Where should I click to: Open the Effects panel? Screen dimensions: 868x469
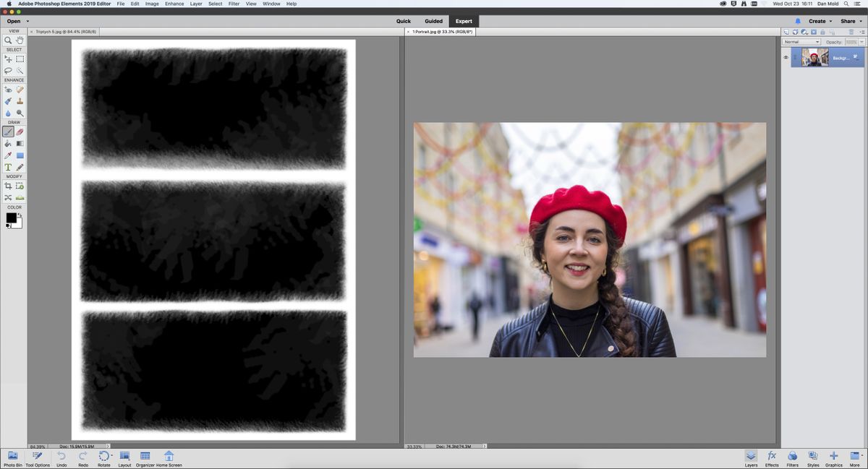[771, 457]
